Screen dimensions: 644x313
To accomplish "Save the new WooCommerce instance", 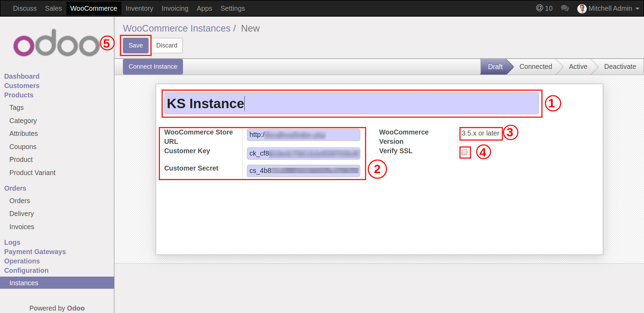I will tap(135, 45).
